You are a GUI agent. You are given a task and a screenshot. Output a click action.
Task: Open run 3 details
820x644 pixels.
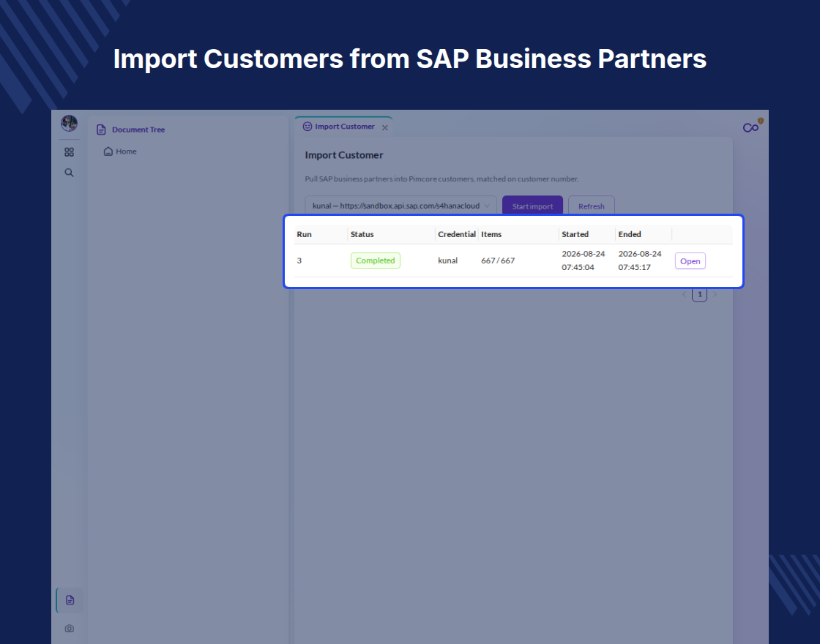[690, 261]
